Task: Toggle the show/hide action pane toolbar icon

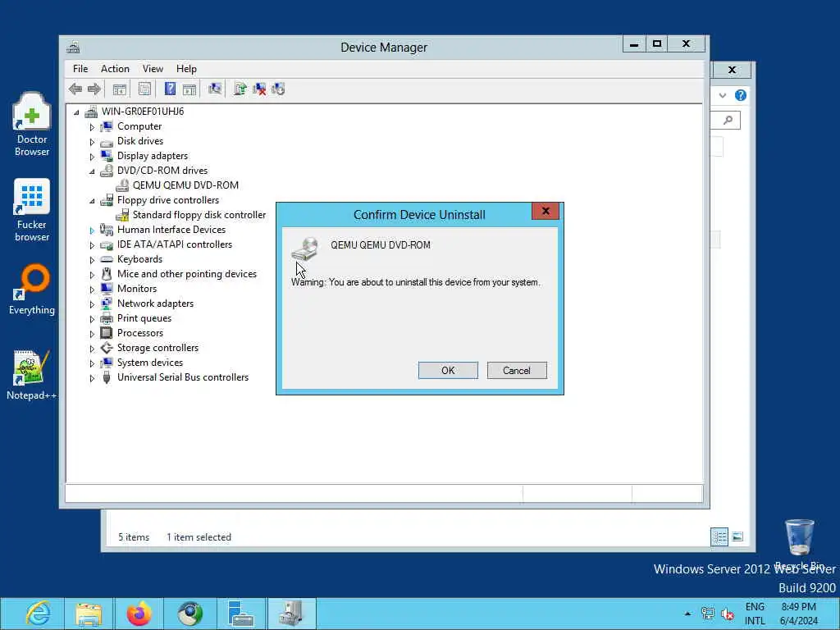Action: (189, 89)
